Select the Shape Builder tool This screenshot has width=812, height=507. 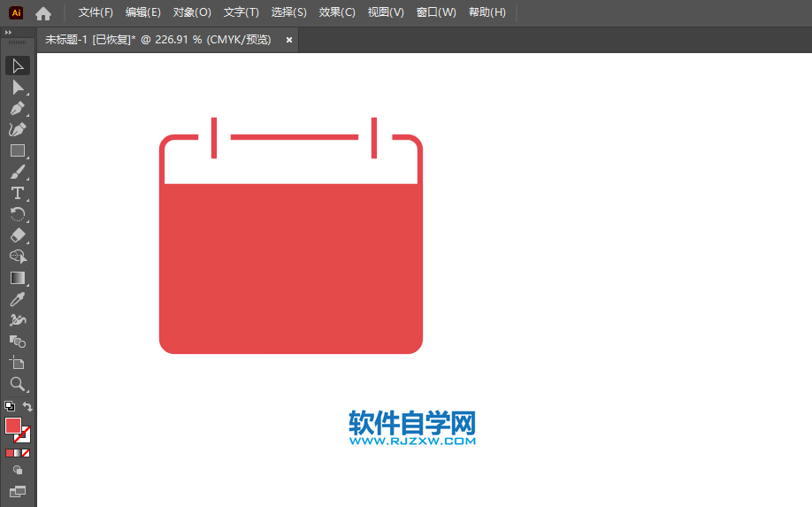pyautogui.click(x=18, y=257)
